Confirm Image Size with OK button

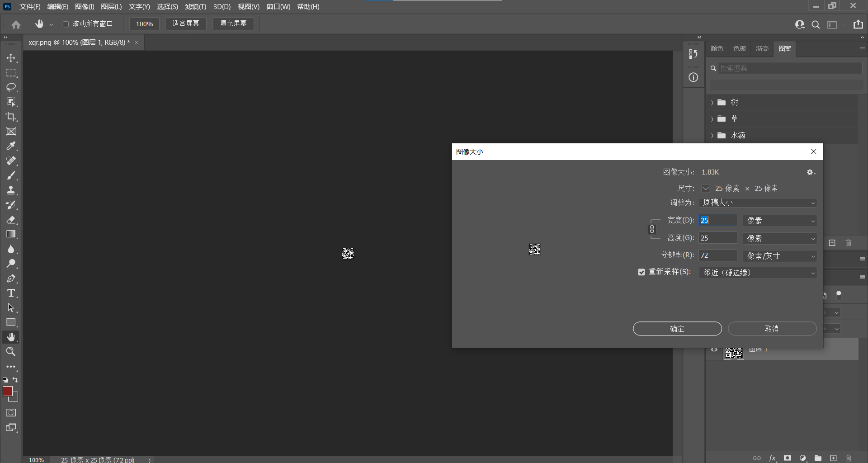(x=677, y=329)
